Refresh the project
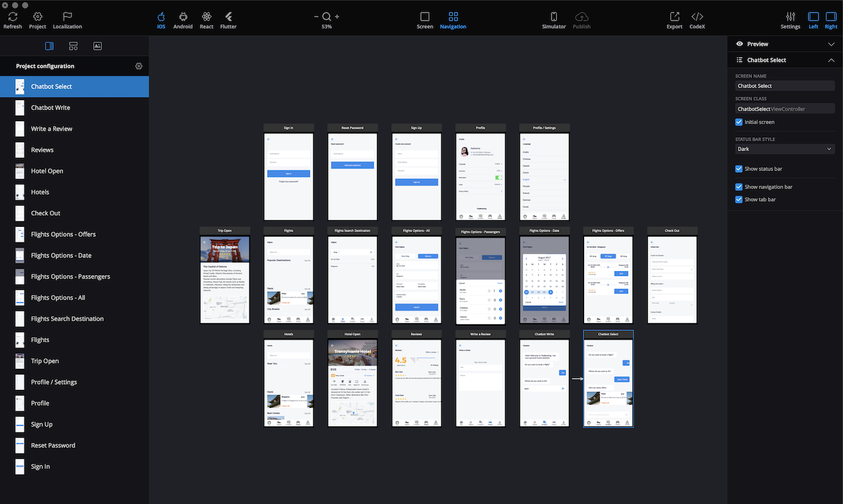843x504 pixels. (12, 20)
